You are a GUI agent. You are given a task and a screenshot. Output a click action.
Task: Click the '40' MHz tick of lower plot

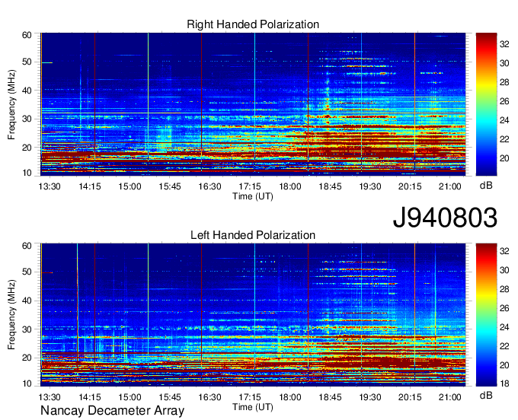pos(27,301)
